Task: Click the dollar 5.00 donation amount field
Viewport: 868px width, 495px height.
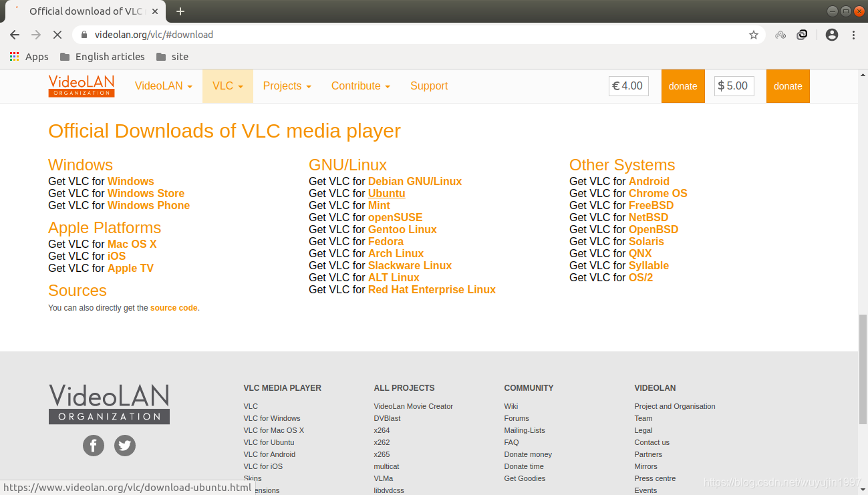Action: tap(734, 86)
